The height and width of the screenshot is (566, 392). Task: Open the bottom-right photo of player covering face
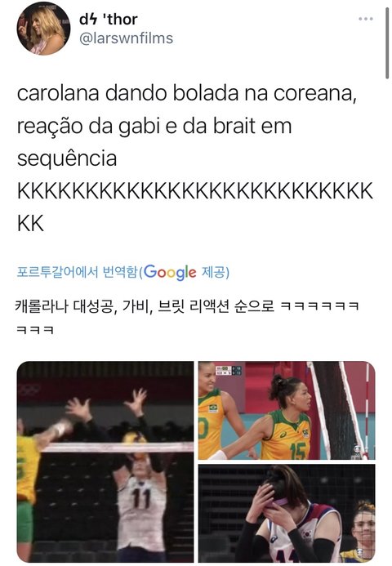point(287,513)
